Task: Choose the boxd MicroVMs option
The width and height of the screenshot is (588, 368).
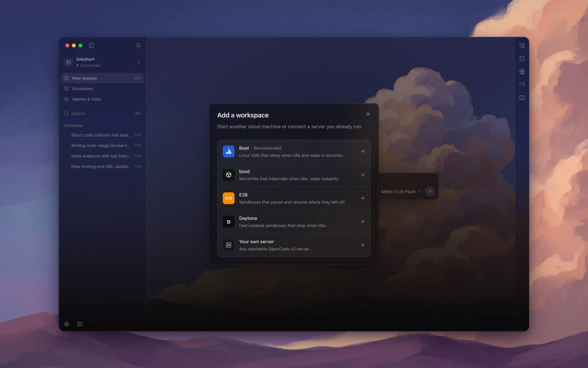Action: coord(294,175)
